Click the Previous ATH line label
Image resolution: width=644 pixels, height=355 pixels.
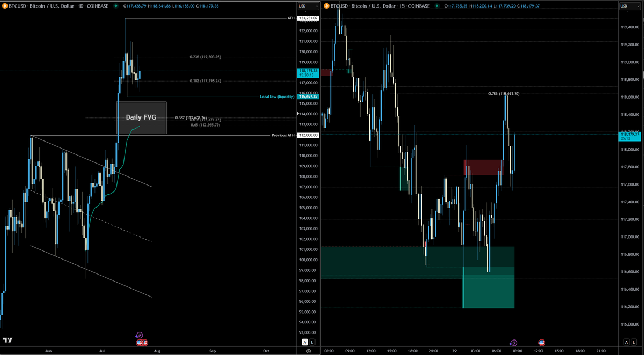(x=282, y=135)
